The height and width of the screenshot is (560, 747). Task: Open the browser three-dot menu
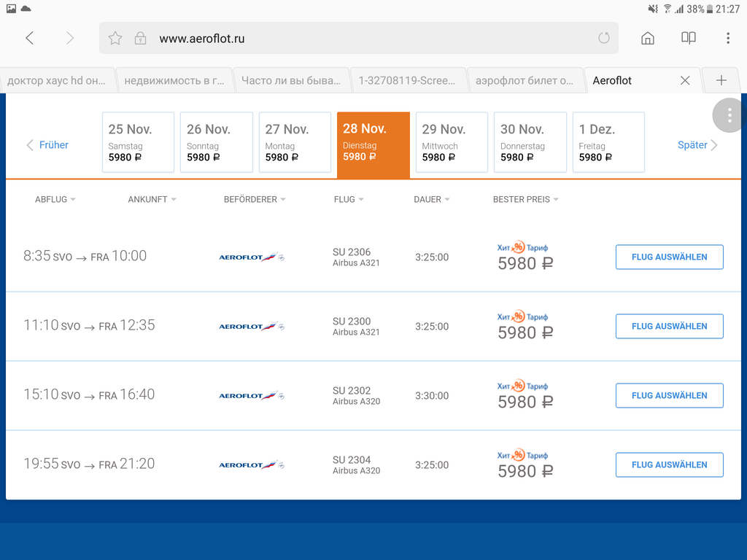(728, 38)
